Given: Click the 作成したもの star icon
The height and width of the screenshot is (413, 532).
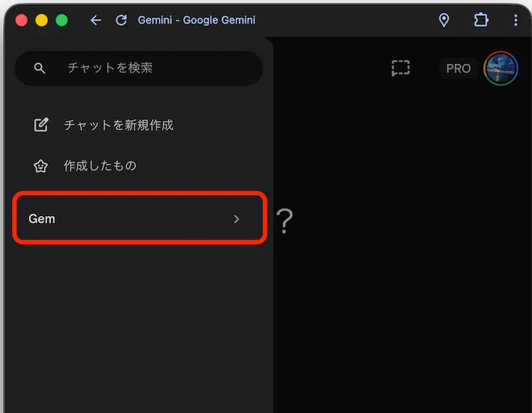Looking at the screenshot, I should click(41, 166).
